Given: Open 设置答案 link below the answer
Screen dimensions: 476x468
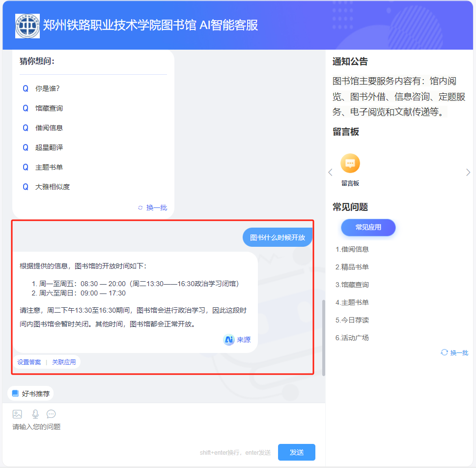Looking at the screenshot, I should (29, 362).
